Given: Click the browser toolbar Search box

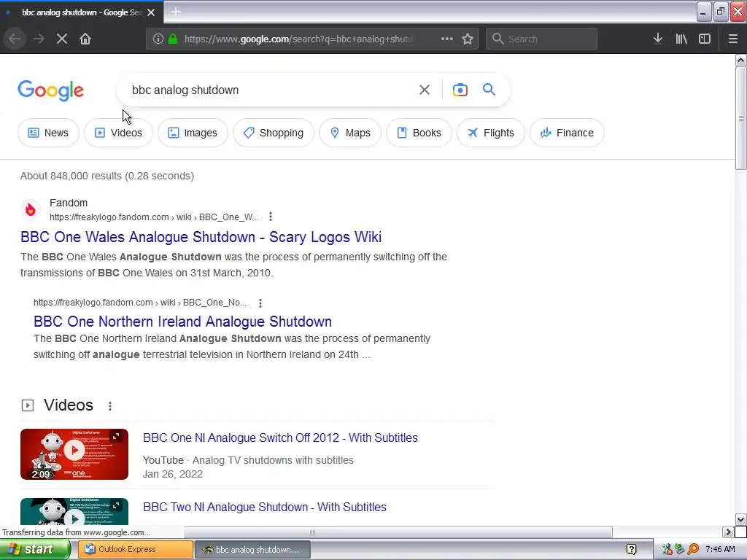Looking at the screenshot, I should (x=542, y=39).
